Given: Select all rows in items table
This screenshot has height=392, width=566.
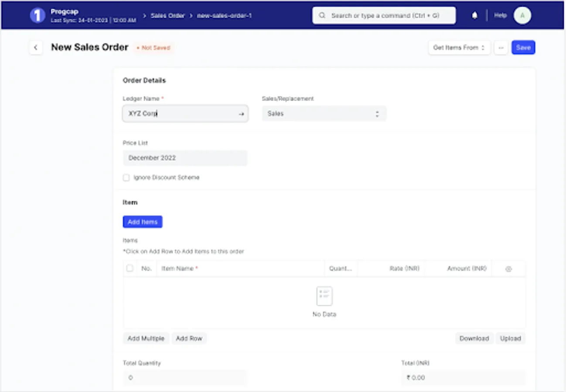Looking at the screenshot, I should point(130,268).
